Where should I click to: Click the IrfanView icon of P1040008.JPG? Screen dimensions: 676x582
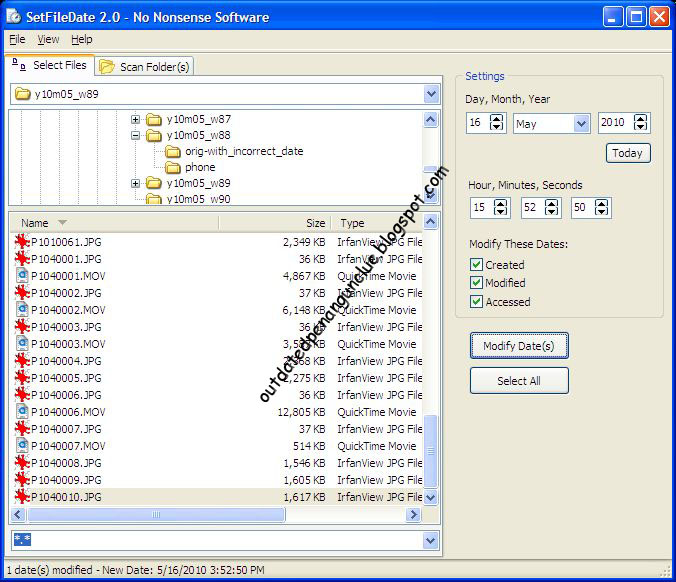click(x=22, y=463)
